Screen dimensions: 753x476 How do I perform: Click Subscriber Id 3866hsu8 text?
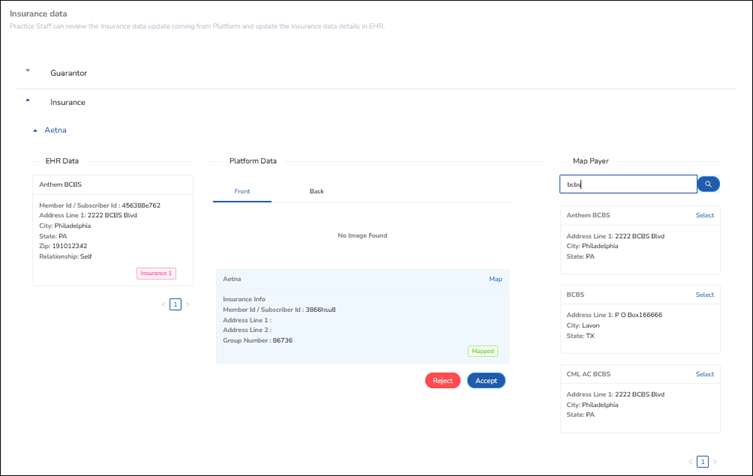[279, 310]
